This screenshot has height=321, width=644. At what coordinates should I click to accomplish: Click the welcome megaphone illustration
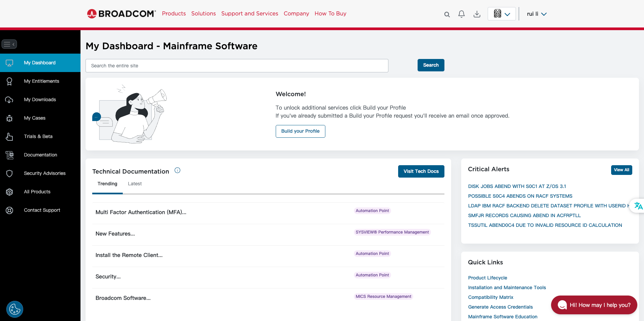[129, 114]
